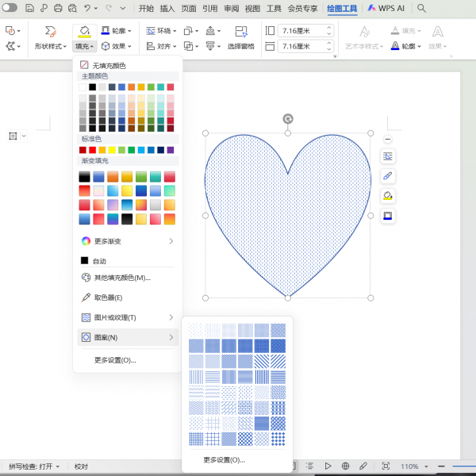Open the 视图 (View) tab
This screenshot has height=476, width=476.
click(252, 9)
